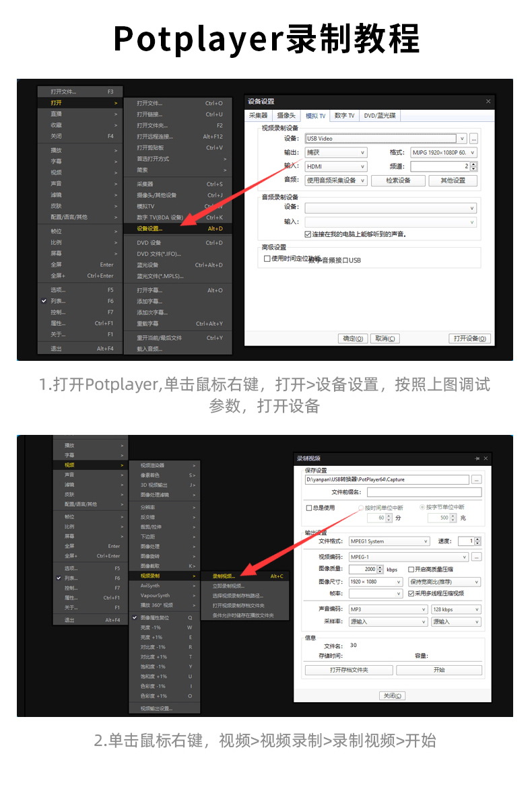Image resolution: width=532 pixels, height=787 pixels.
Task: Select 立即录制视频... menu item
Action: (245, 586)
